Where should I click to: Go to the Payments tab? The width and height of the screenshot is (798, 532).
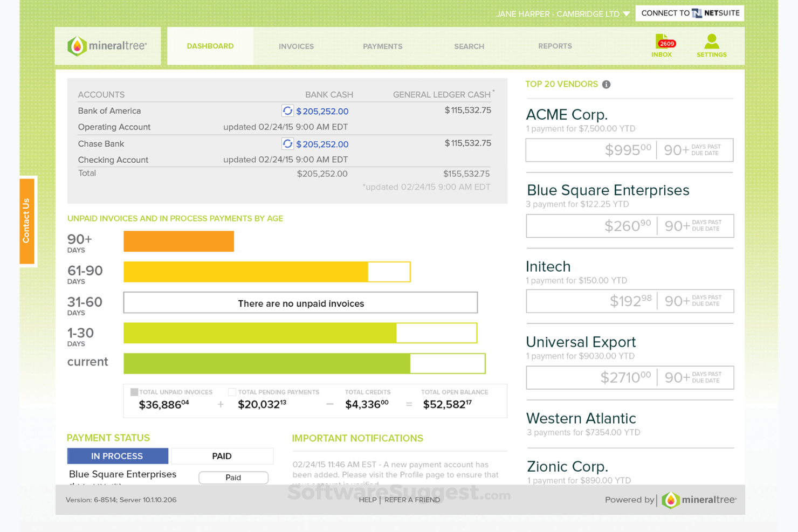382,46
